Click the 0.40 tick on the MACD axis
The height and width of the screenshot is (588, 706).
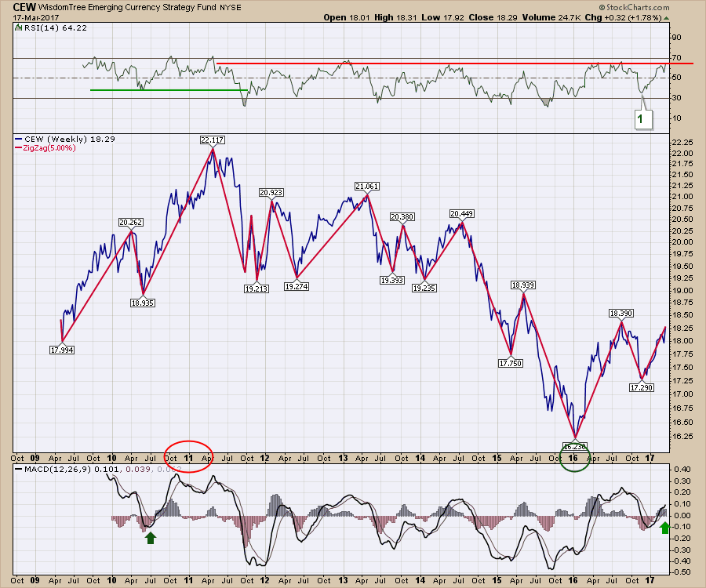(682, 470)
